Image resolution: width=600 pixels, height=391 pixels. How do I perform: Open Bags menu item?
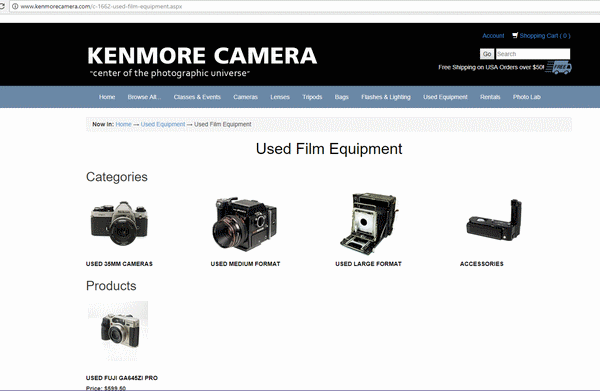(341, 97)
